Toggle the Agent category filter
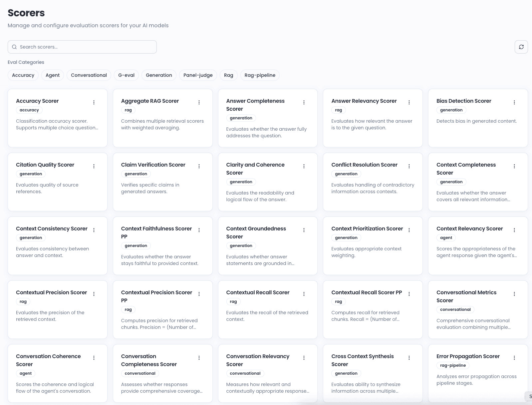The width and height of the screenshot is (532, 405). 53,75
